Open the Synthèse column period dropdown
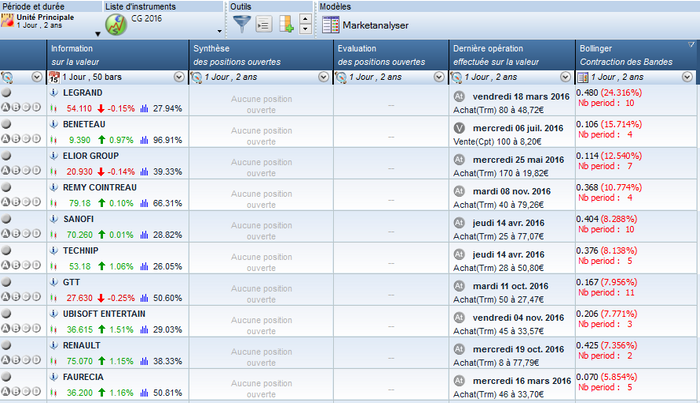The height and width of the screenshot is (403, 700). [x=324, y=77]
